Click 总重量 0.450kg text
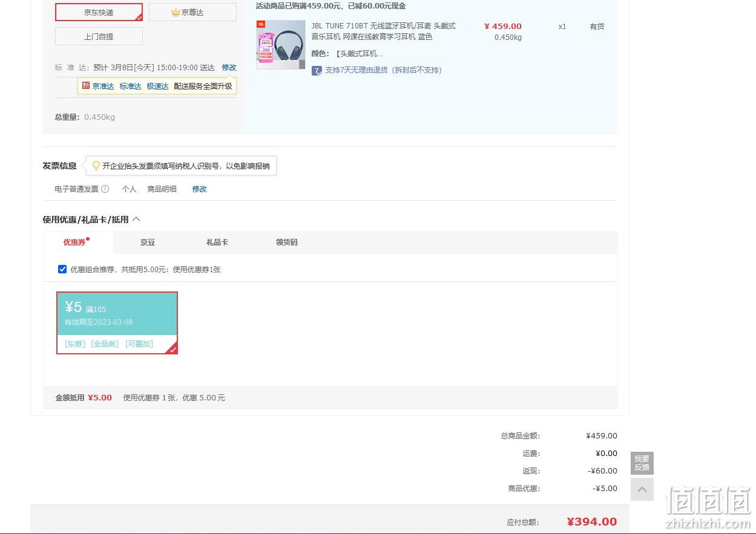The image size is (756, 534). (85, 117)
